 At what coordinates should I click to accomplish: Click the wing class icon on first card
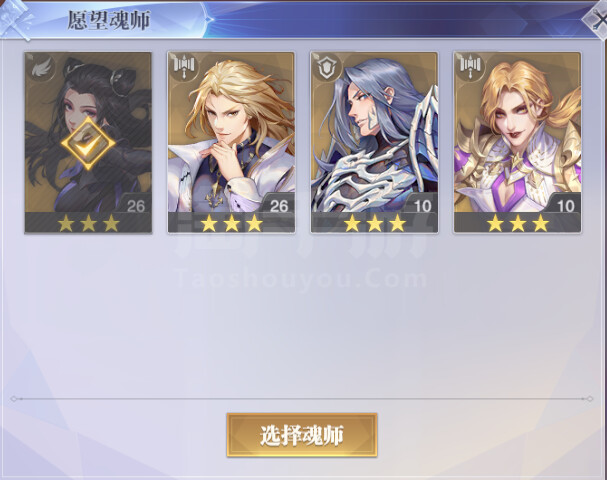coord(41,69)
